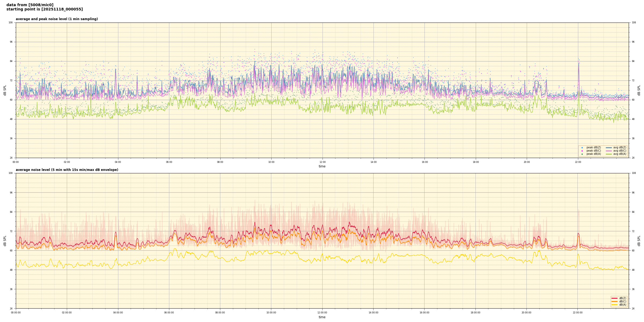The height and width of the screenshot is (322, 644).
Task: Click the orange dB(C) swatch in bottom legend
Action: point(614,301)
